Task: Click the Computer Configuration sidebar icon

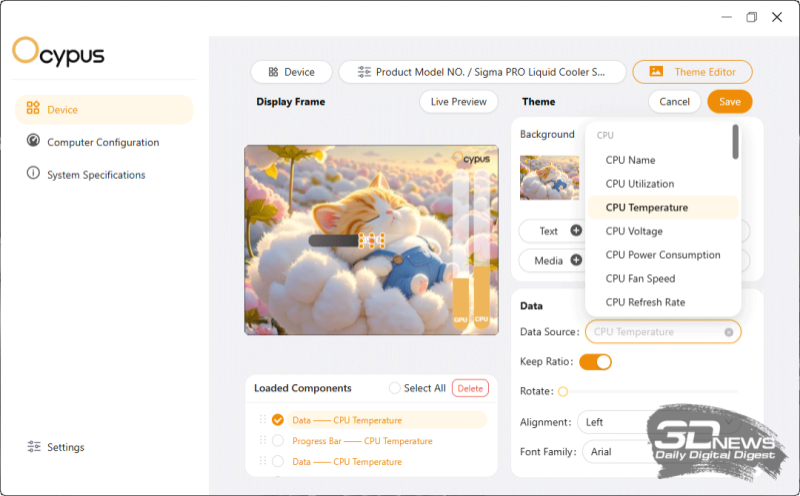Action: (x=33, y=142)
